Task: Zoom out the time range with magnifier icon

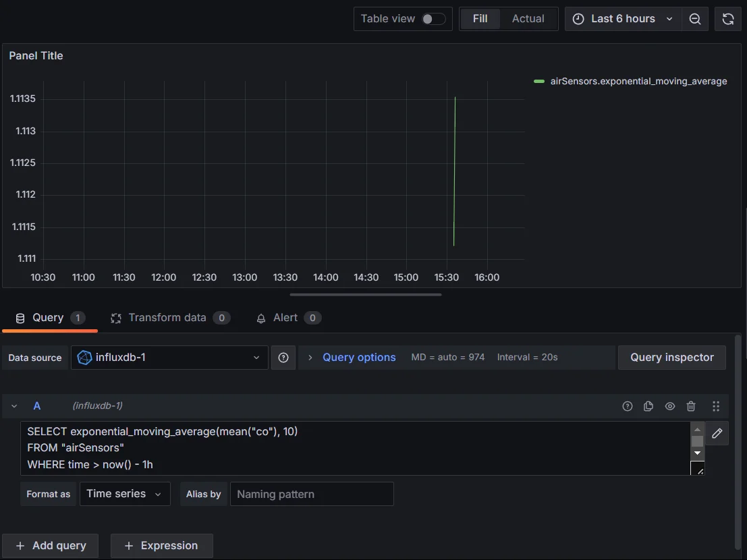Action: click(695, 18)
